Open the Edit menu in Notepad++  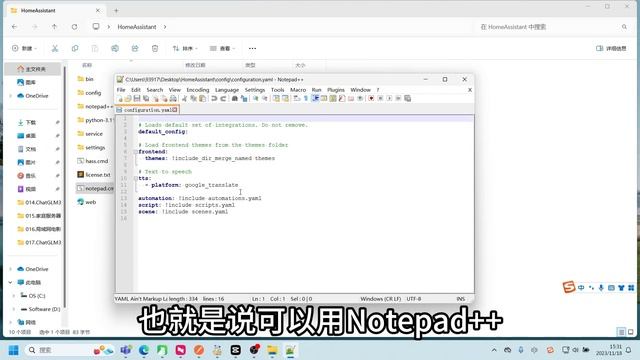[136, 90]
